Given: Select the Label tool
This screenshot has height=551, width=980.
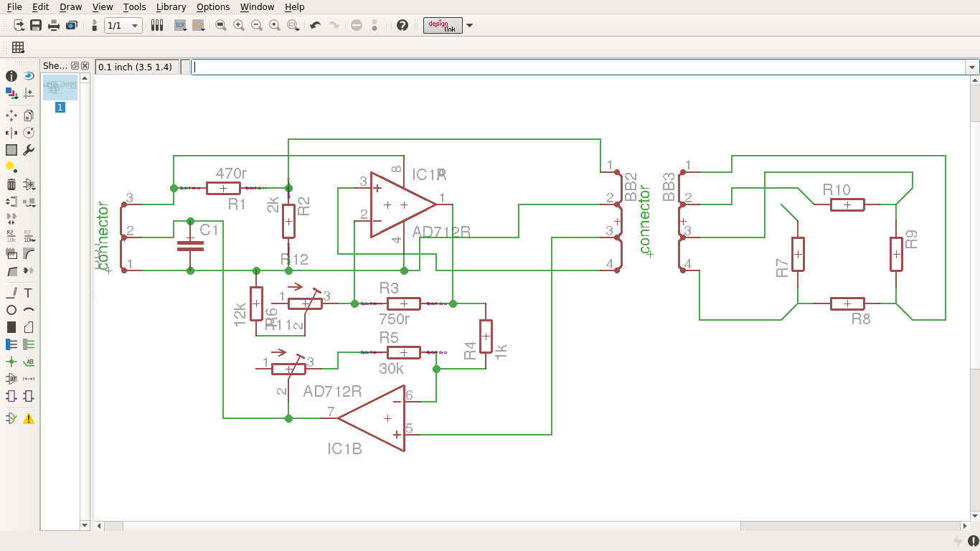Looking at the screenshot, I should 29,362.
